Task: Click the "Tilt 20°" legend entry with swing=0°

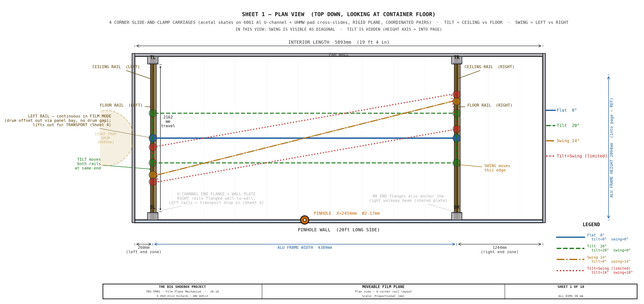Action: [x=608, y=248]
